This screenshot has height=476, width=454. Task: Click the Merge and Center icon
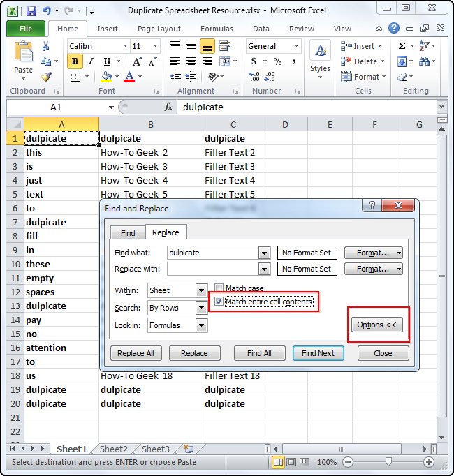coord(225,61)
